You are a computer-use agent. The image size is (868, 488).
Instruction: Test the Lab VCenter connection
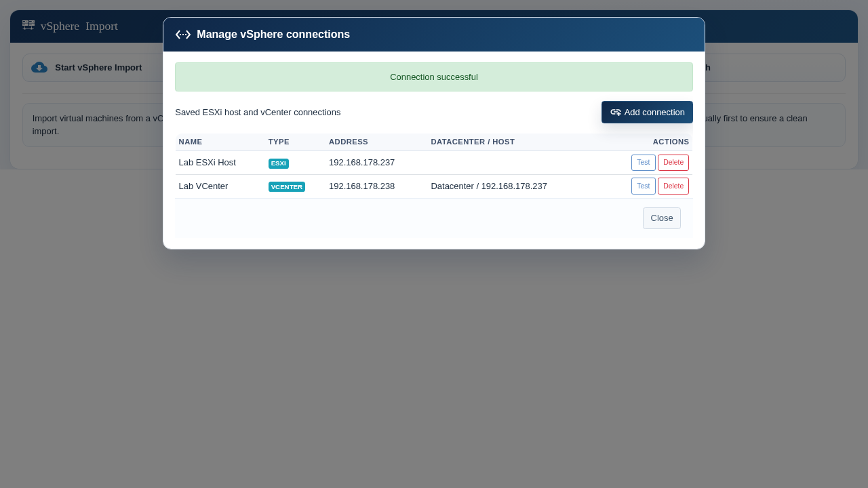tap(643, 186)
